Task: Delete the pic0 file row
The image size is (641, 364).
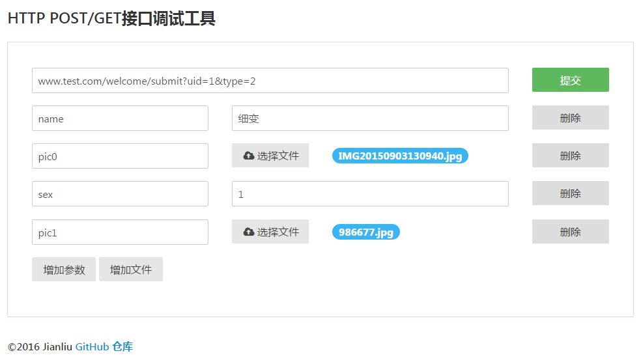Action: tap(570, 156)
